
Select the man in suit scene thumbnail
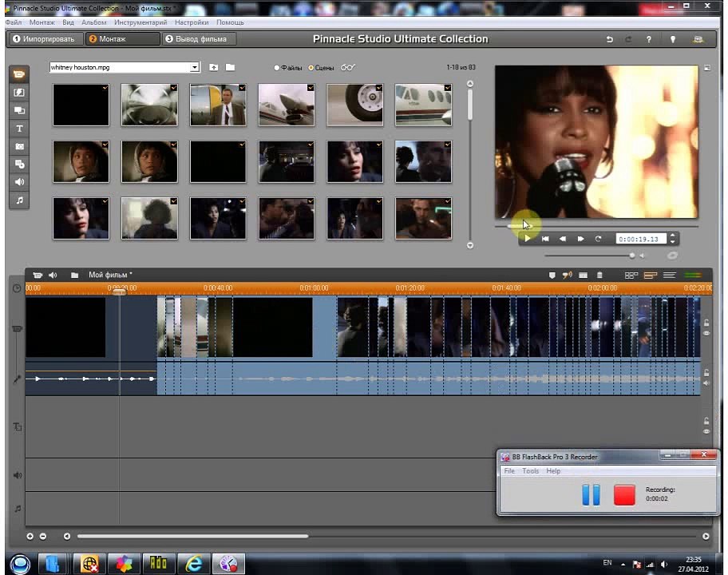coord(218,105)
